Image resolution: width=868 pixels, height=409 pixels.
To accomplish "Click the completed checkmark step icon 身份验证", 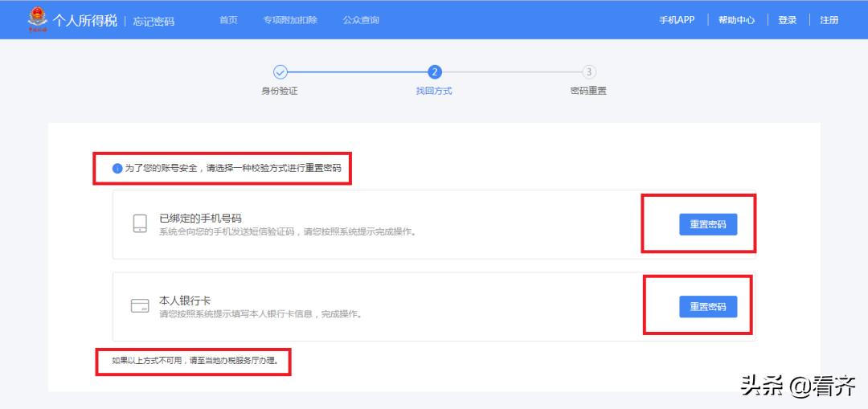I will (280, 72).
